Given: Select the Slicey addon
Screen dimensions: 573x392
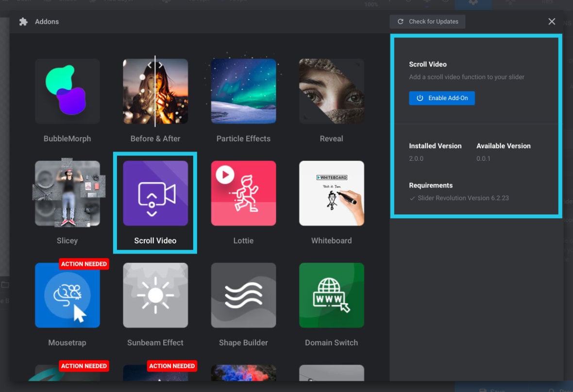Looking at the screenshot, I should [x=67, y=193].
